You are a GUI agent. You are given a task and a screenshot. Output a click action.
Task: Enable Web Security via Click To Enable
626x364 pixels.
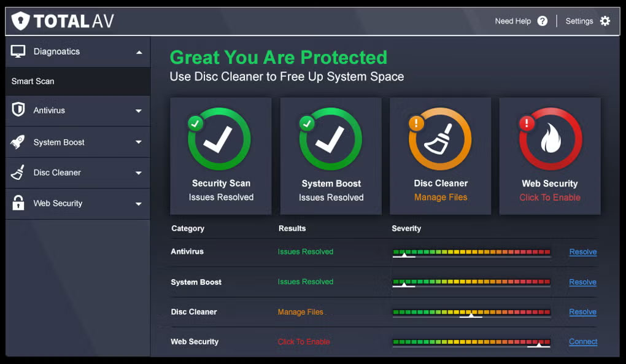tap(549, 198)
